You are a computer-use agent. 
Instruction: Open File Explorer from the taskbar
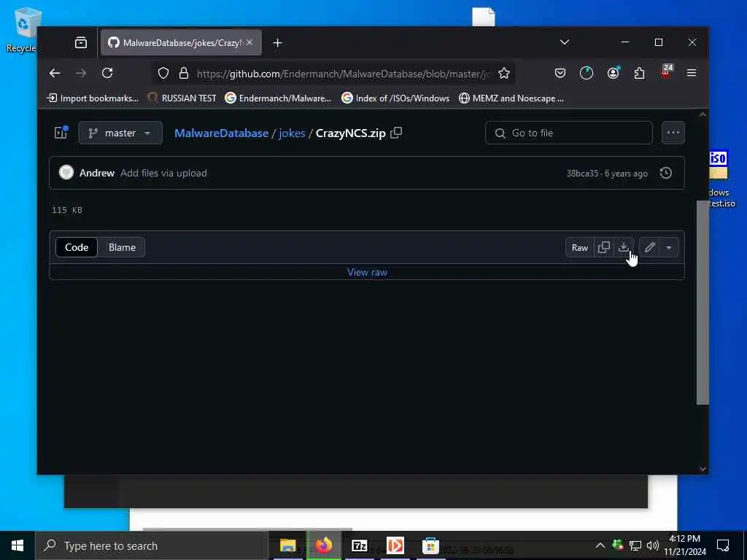(287, 545)
